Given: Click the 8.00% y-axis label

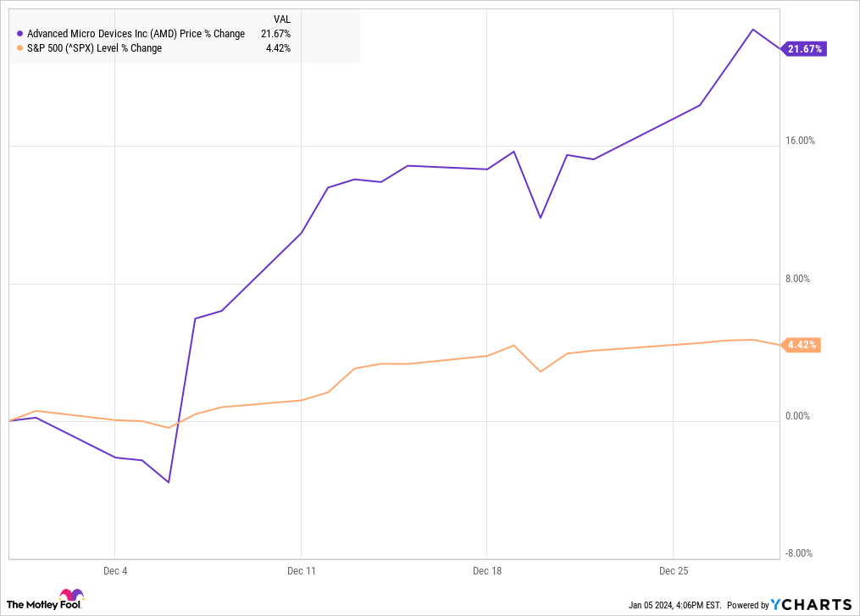Looking at the screenshot, I should (x=797, y=279).
